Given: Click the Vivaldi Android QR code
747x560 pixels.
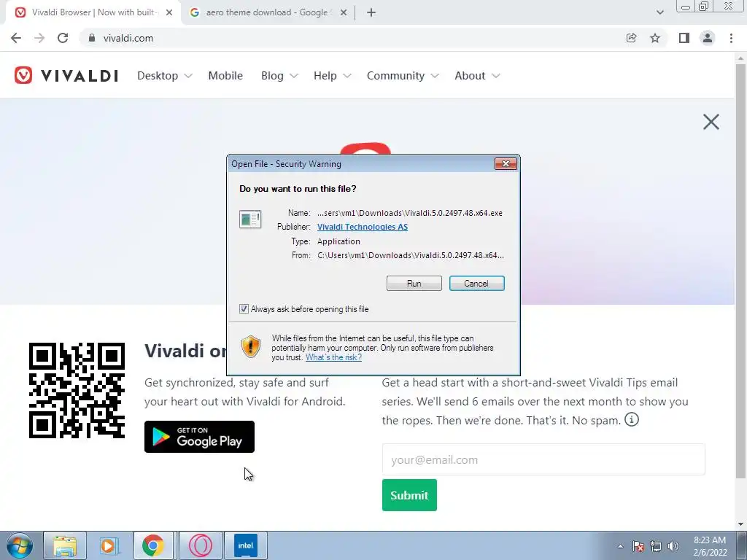Looking at the screenshot, I should click(77, 391).
